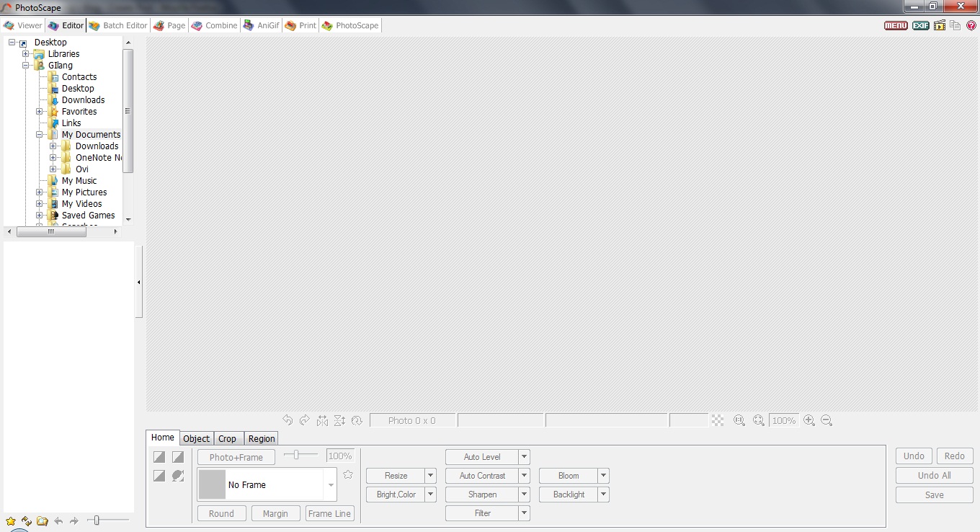The image size is (980, 532).
Task: Click the 1:1 actual size zoom icon
Action: click(x=739, y=420)
